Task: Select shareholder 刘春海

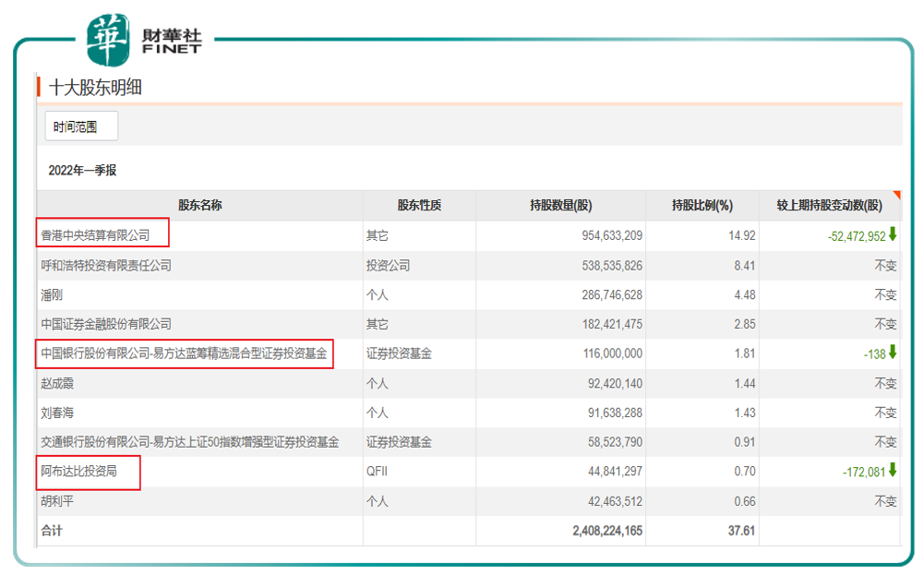Action: click(57, 413)
